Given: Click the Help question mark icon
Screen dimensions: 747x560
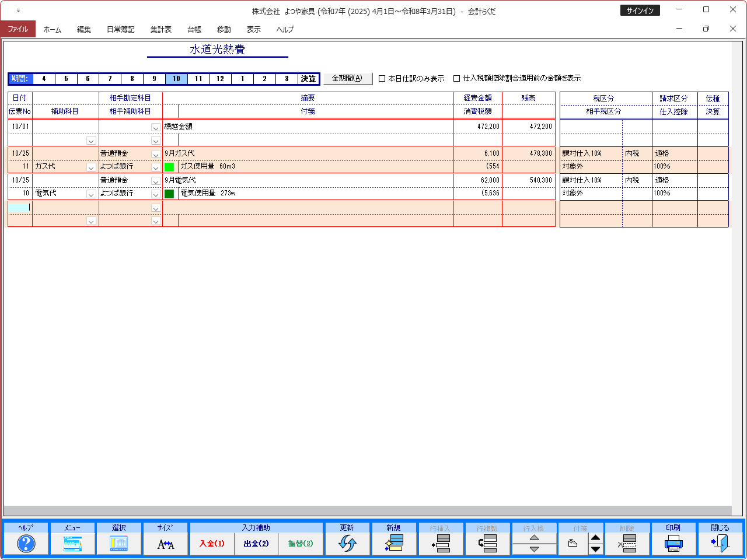Looking at the screenshot, I should tap(26, 544).
